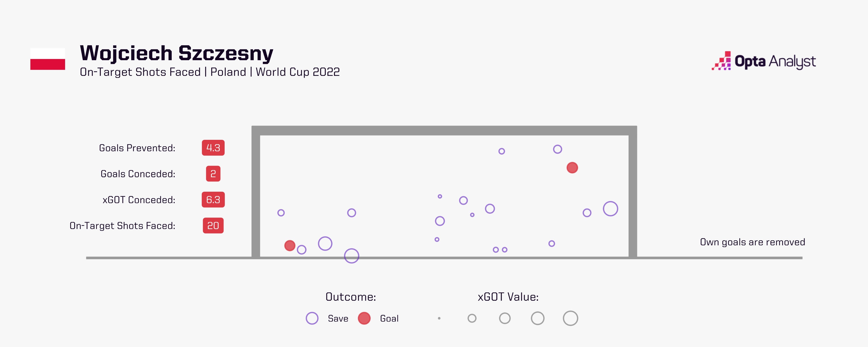Click the largest save circle by right post
Screen dimensions: 868x347
pyautogui.click(x=611, y=208)
